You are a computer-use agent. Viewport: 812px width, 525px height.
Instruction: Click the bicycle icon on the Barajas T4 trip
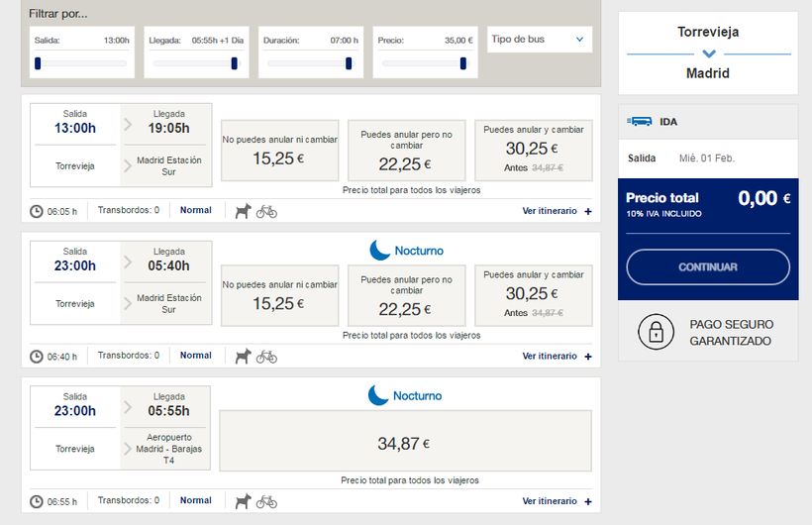pos(266,501)
